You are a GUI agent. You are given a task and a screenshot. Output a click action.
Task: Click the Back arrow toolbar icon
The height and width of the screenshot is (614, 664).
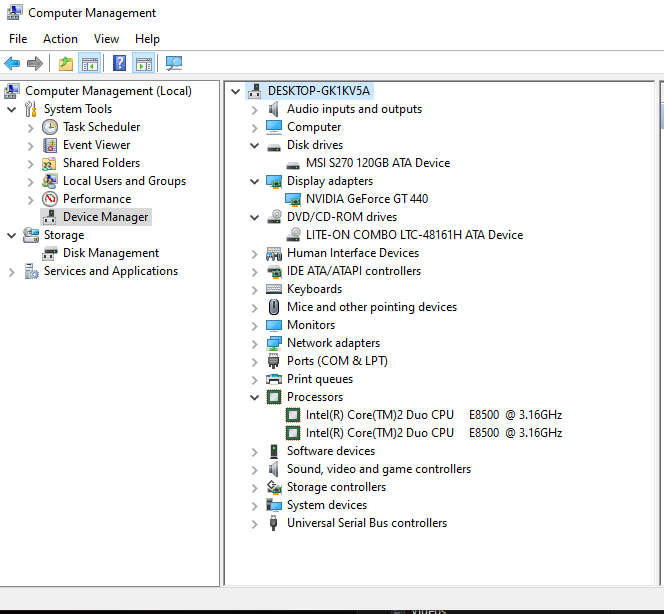tap(12, 64)
